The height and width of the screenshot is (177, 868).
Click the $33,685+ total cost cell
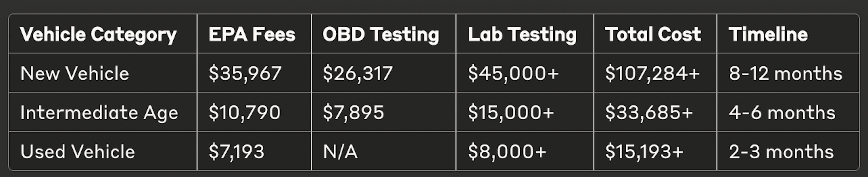[x=649, y=112]
